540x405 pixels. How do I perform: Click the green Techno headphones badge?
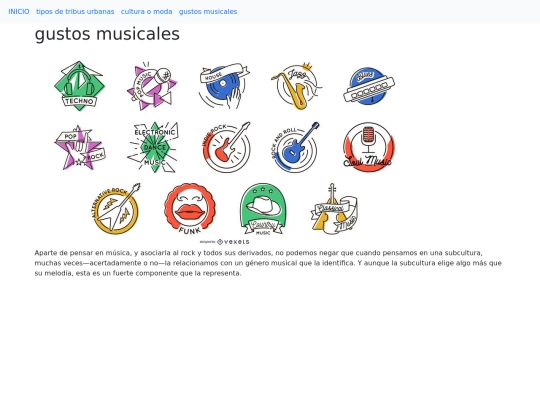coord(79,86)
